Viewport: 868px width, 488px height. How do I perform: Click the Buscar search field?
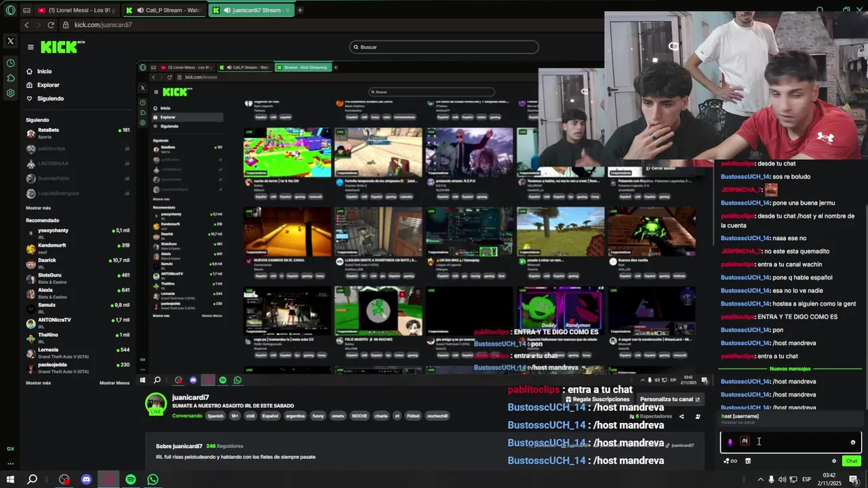click(x=444, y=47)
